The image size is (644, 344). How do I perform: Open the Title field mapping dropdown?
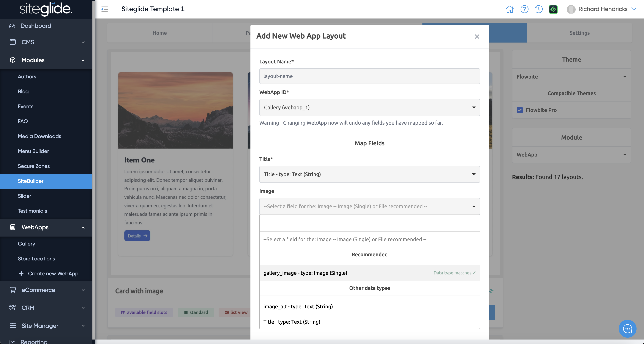369,174
